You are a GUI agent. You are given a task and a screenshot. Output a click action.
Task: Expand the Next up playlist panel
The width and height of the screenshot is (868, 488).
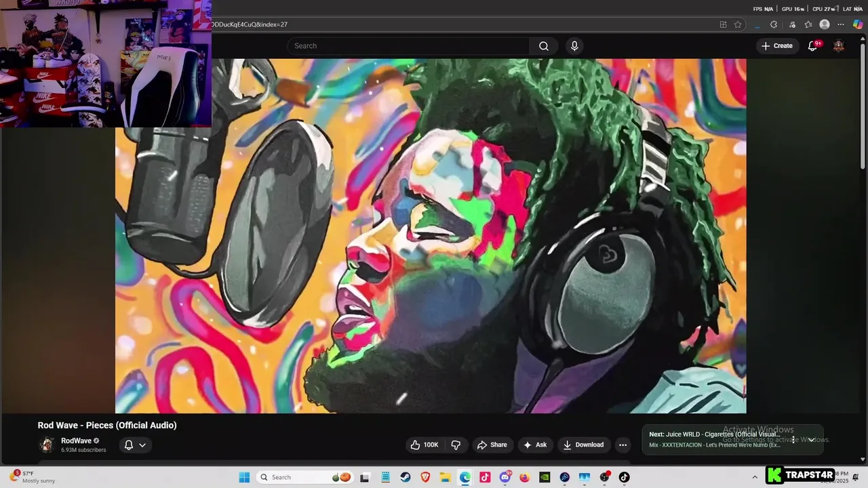point(811,440)
